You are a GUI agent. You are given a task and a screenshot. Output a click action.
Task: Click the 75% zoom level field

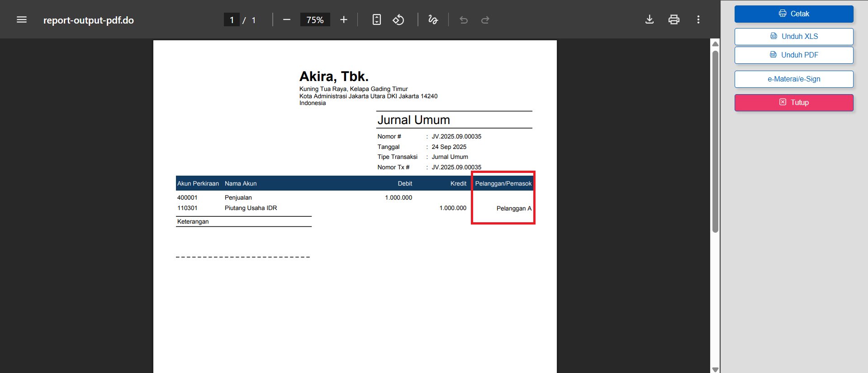click(315, 20)
